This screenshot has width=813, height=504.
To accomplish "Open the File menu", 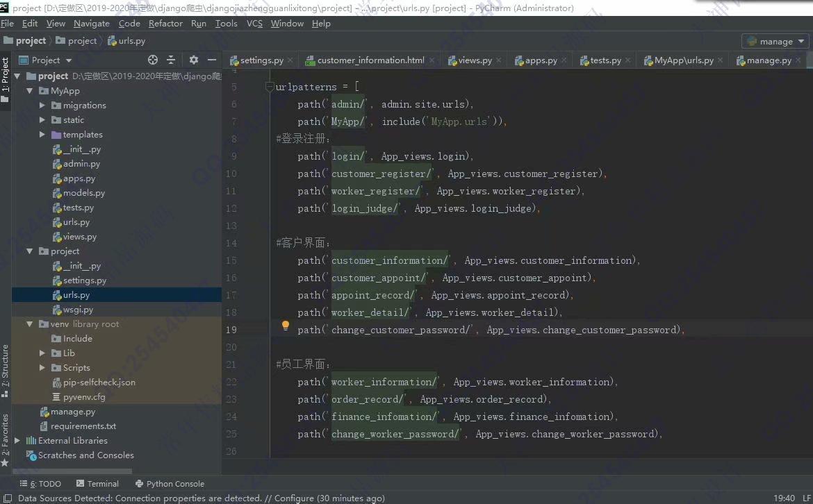I will (x=7, y=24).
